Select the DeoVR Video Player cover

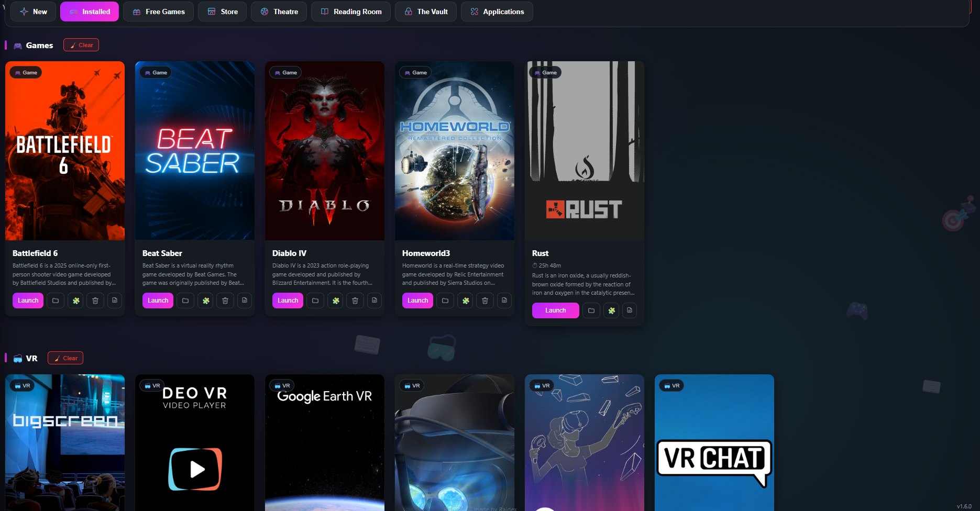point(195,442)
